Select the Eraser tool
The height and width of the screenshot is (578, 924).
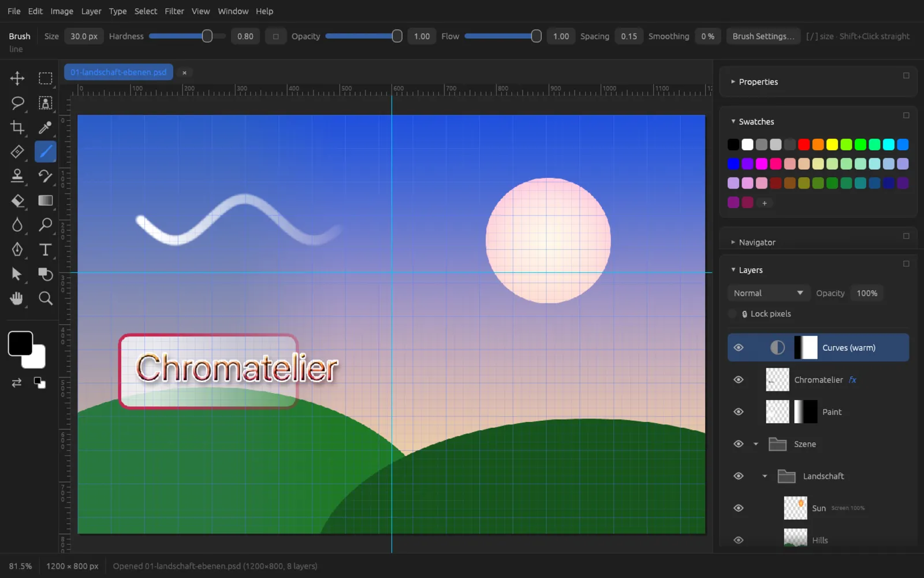[17, 201]
